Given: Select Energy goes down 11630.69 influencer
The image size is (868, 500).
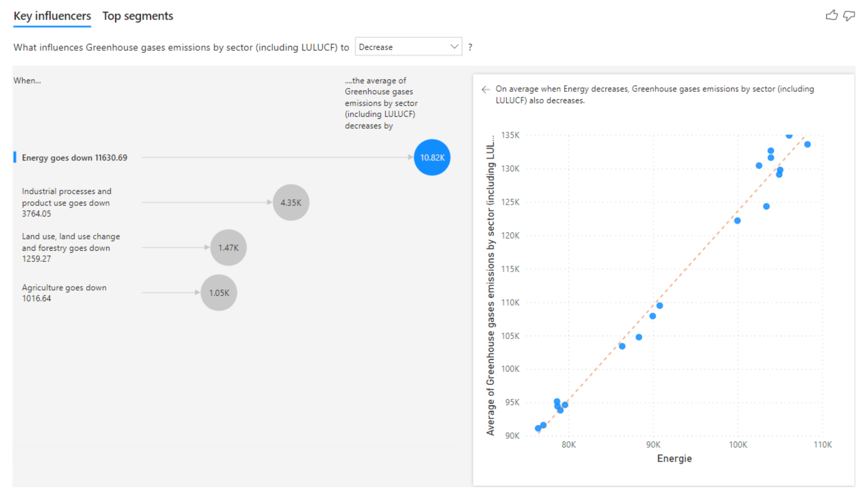Looking at the screenshot, I should tap(75, 158).
